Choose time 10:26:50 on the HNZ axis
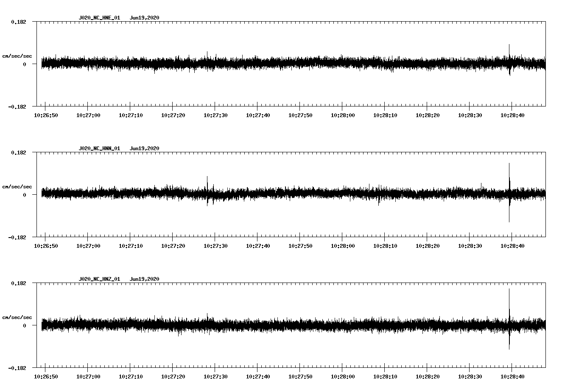The image size is (576, 392). (46, 377)
